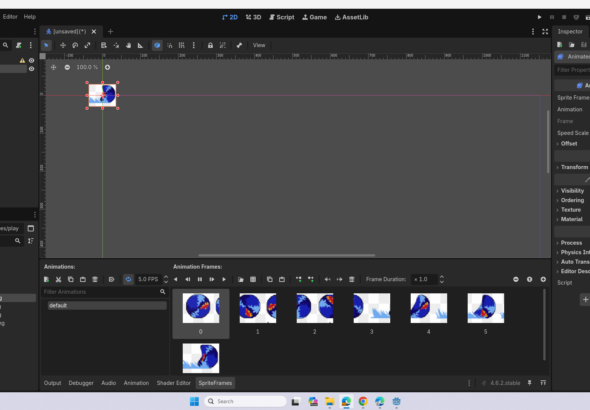This screenshot has height=410, width=590.
Task: Open the Shader Editor bottom tab
Action: [x=173, y=383]
